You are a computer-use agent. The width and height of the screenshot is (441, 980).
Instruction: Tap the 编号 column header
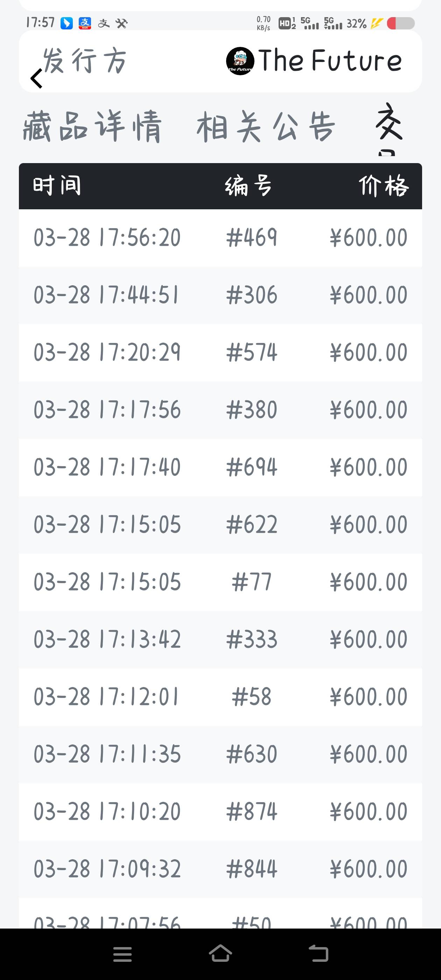[248, 185]
